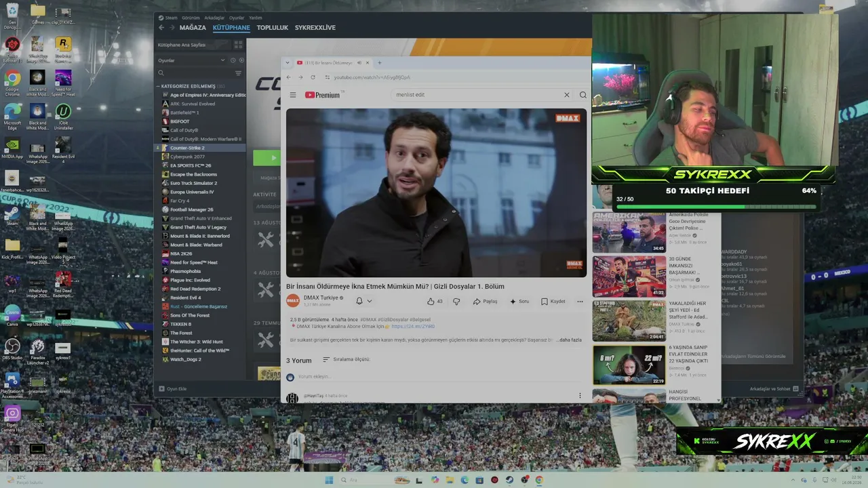This screenshot has height=488, width=868.
Task: Click Paylaş share button
Action: (x=486, y=302)
